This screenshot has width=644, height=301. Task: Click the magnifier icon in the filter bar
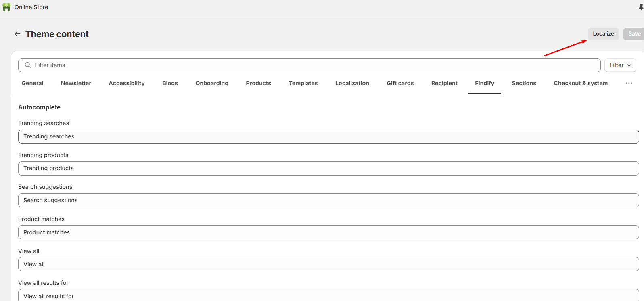click(x=28, y=65)
